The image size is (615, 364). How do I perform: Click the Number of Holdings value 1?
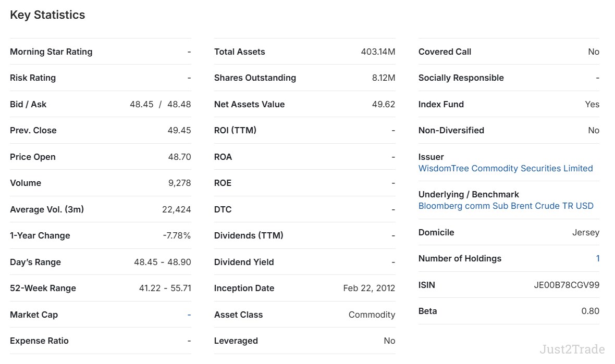tap(597, 258)
